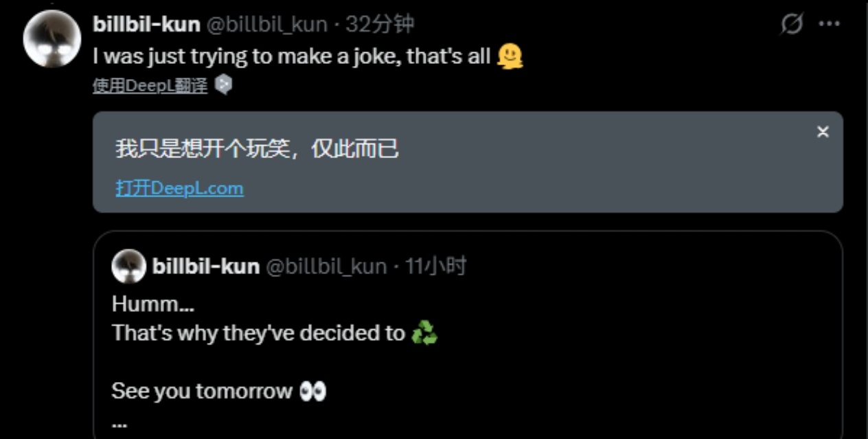Click the eyes emoji after tomorrow
Screen dimensions: 868x439
[x=313, y=392]
